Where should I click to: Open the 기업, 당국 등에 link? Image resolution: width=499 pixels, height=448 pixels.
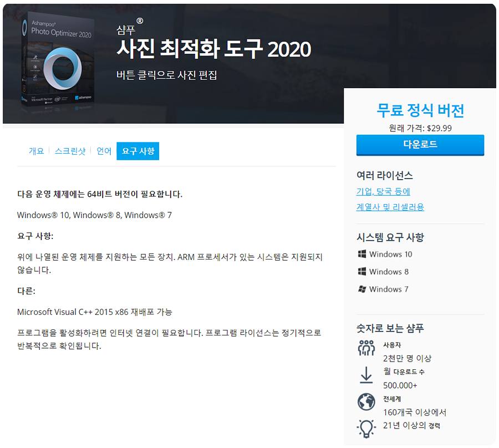(383, 191)
